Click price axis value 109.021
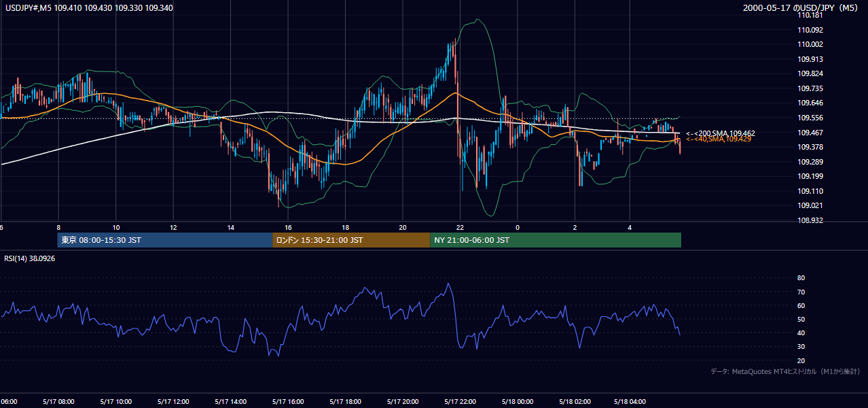 (x=811, y=205)
